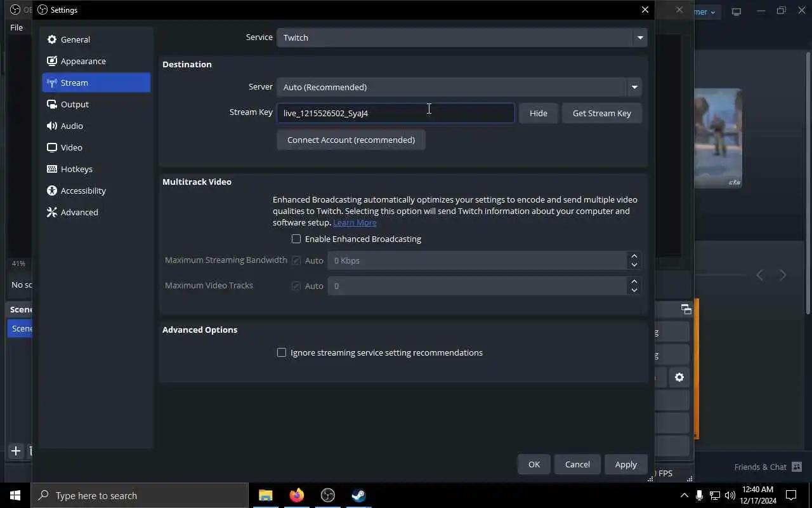
Task: Confirm settings with the OK button
Action: click(534, 464)
